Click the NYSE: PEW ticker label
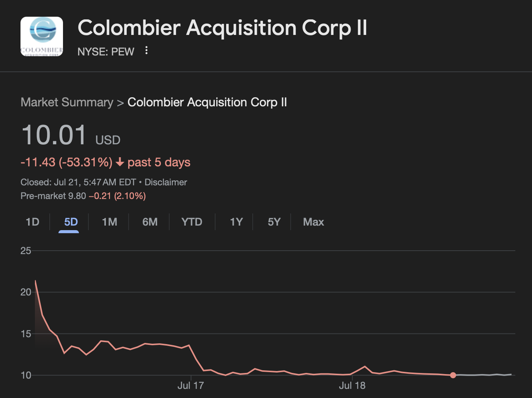Image resolution: width=532 pixels, height=398 pixels. tap(106, 52)
